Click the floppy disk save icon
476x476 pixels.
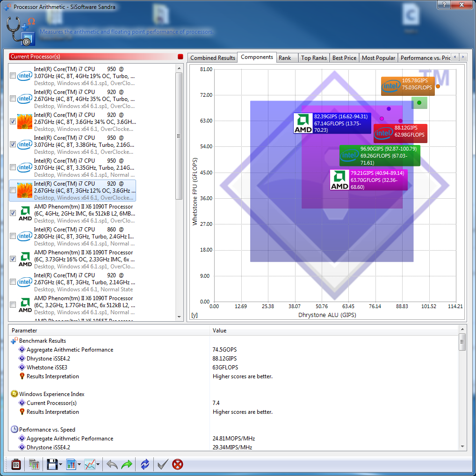52,464
